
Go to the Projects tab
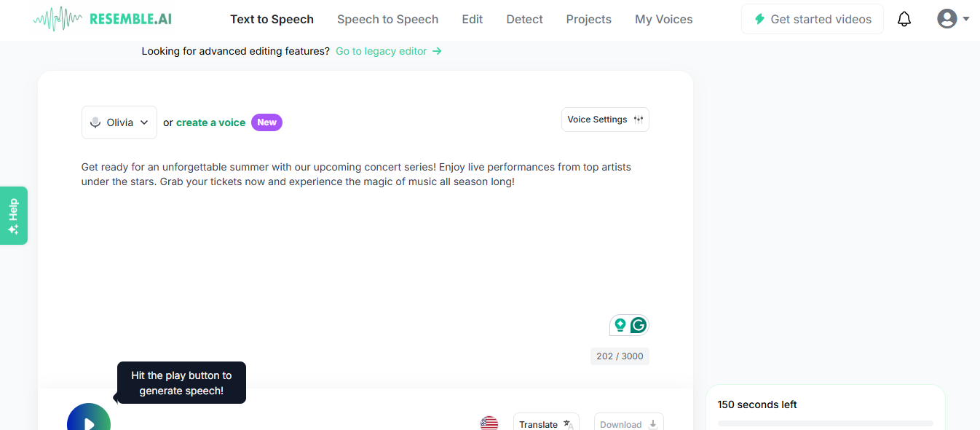pyautogui.click(x=588, y=19)
